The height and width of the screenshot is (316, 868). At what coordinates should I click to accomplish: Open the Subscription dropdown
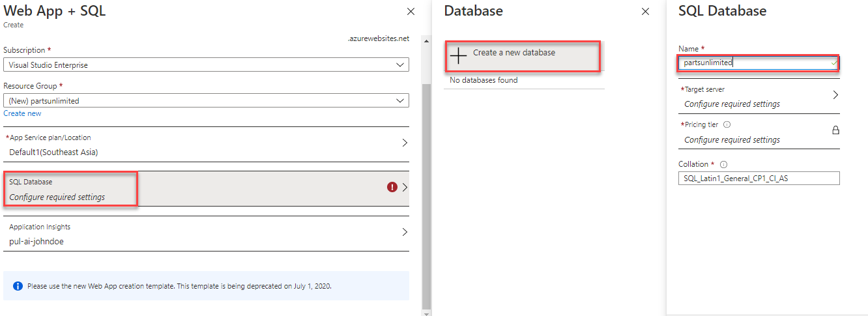coord(206,65)
